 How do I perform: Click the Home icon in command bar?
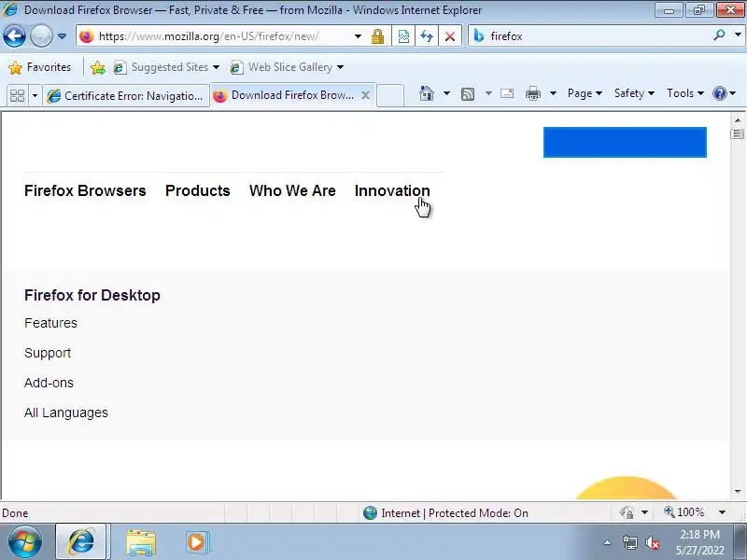(x=427, y=93)
